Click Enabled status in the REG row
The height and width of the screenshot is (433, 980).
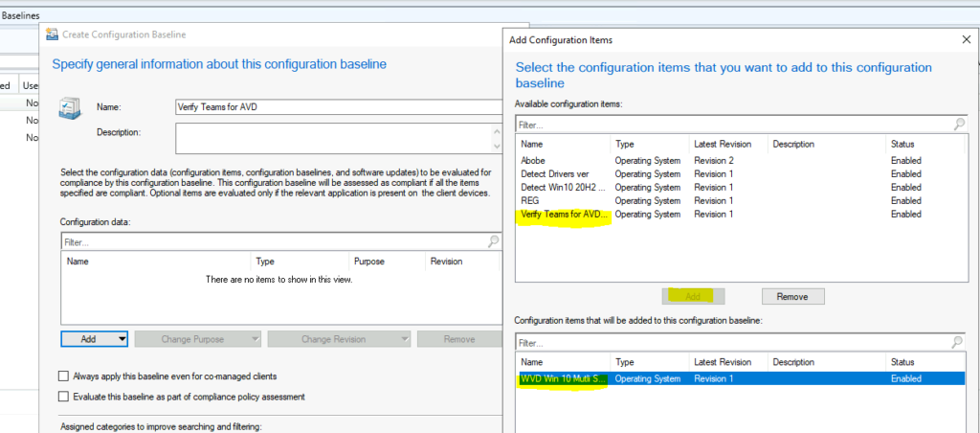906,201
